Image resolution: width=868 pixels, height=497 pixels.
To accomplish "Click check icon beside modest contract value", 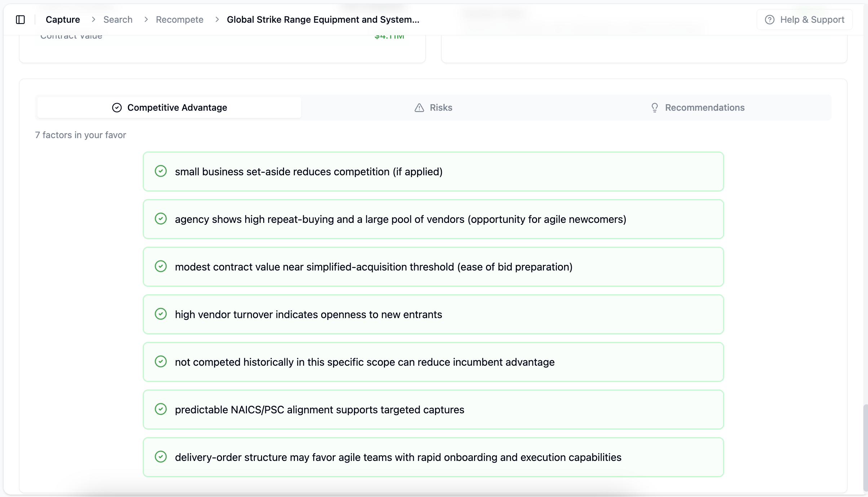I will point(161,266).
